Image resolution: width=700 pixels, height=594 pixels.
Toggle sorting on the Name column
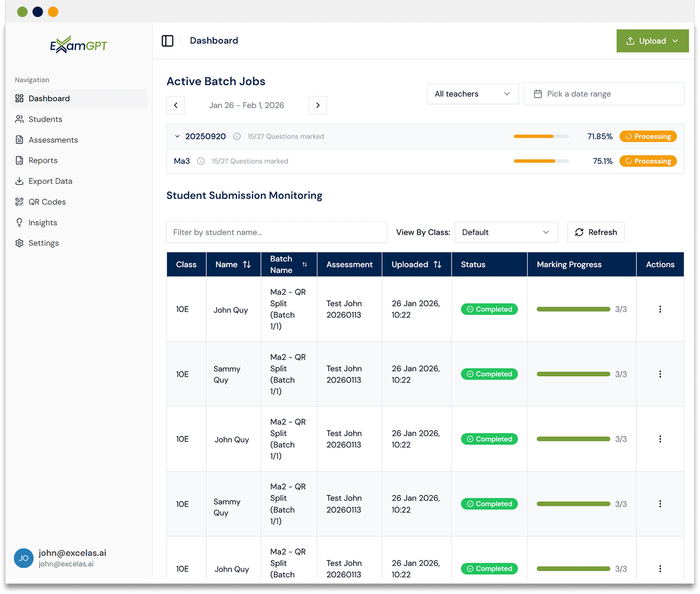247,264
